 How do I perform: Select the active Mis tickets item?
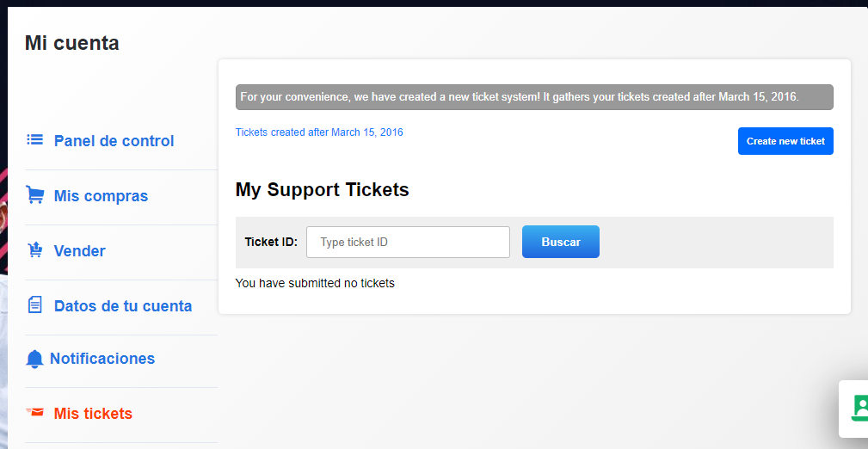click(93, 414)
